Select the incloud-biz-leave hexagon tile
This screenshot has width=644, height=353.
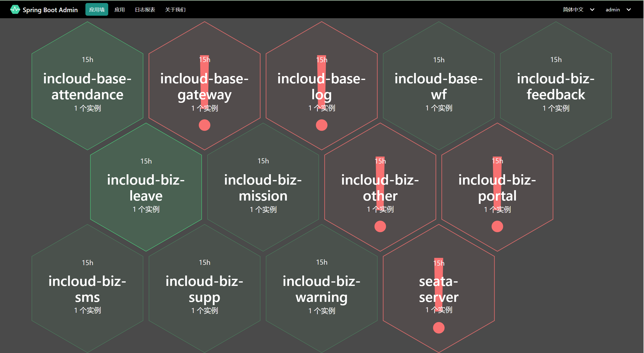146,187
